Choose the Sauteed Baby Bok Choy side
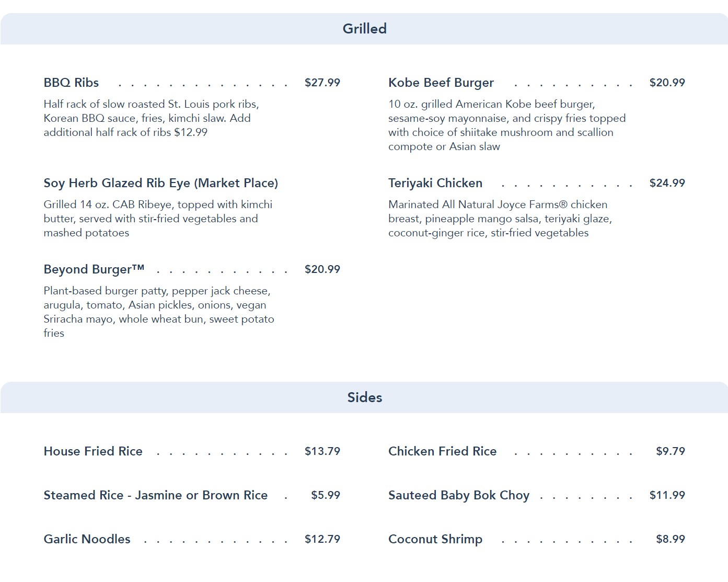Screen dimensions: 728x582 click(458, 495)
